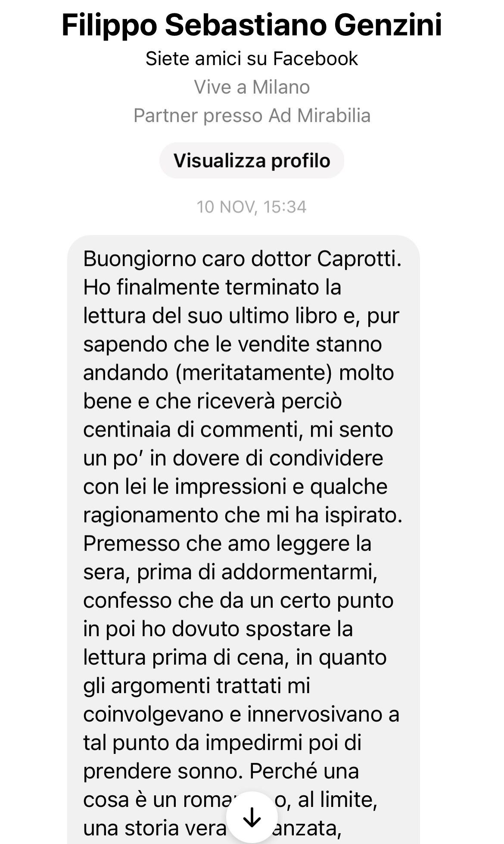Click the phrase 'centinaia di commenti' in bubble
Image resolution: width=504 pixels, height=844 pixels.
click(191, 430)
